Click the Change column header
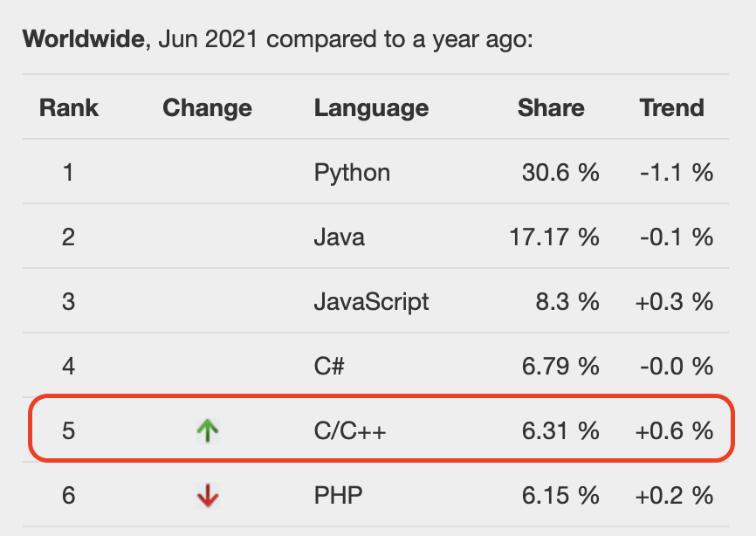 (207, 108)
